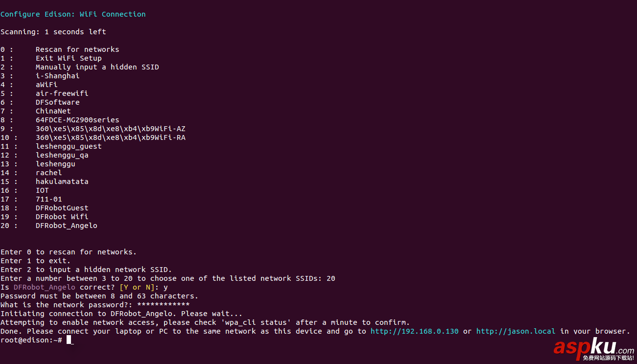Click the DFRobotGuest network entry
637x364 pixels.
tap(62, 208)
